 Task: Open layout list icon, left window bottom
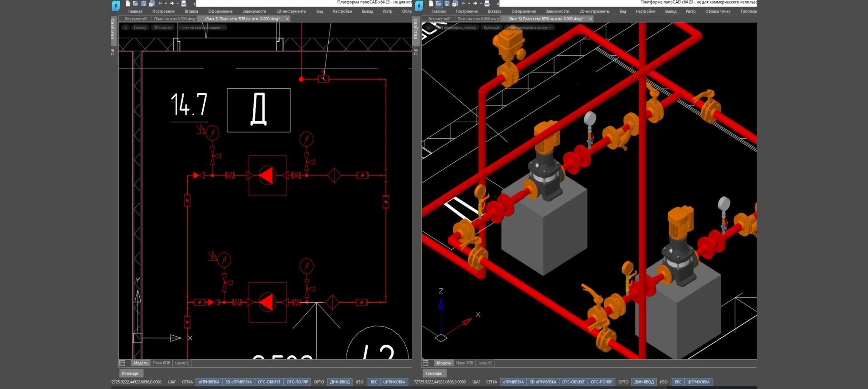point(122,363)
